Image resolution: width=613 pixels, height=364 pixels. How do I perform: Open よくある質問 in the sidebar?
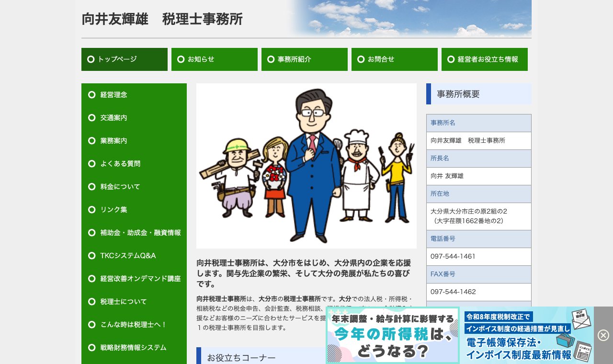[x=134, y=164]
